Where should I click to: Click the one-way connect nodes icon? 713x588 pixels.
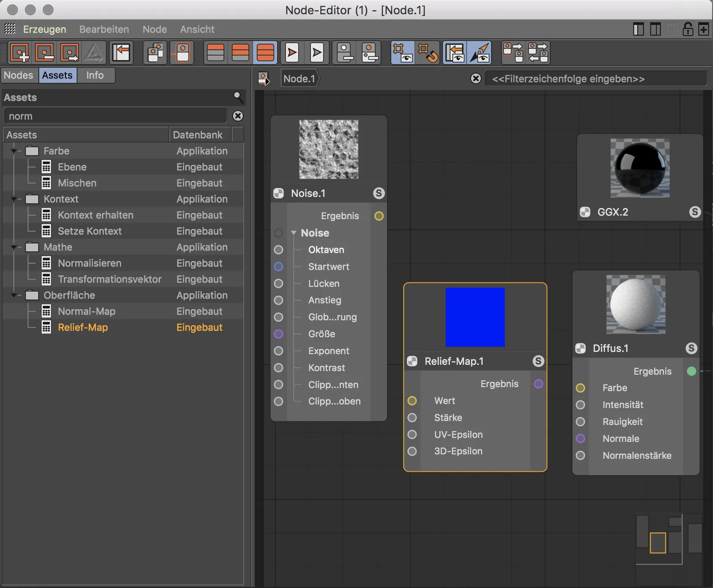(x=513, y=53)
